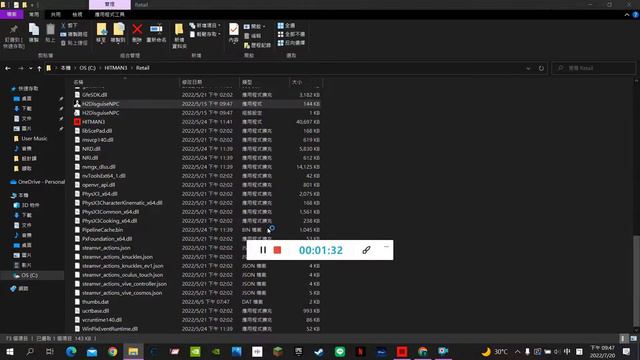Click the file list vertical scrollbar thumb
This screenshot has height=360, width=640.
pos(636,281)
